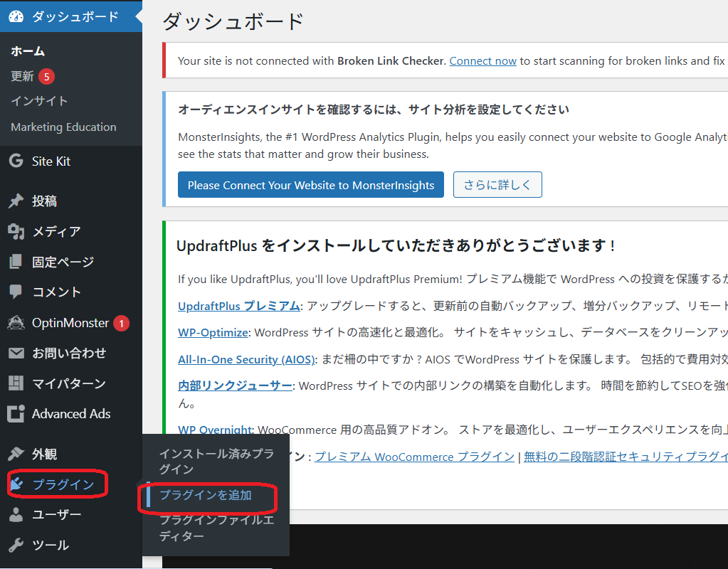Click the plug icon beside プラグイン

coord(16,484)
